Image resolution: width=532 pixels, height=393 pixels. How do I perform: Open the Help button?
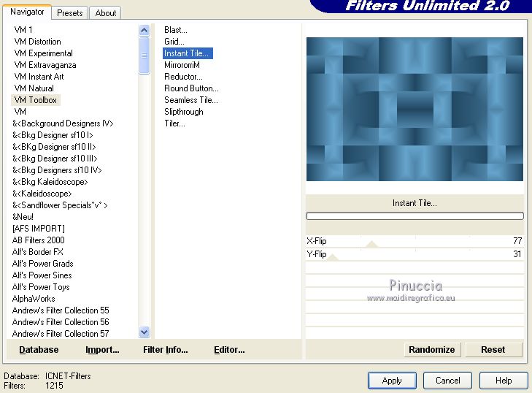pos(504,381)
